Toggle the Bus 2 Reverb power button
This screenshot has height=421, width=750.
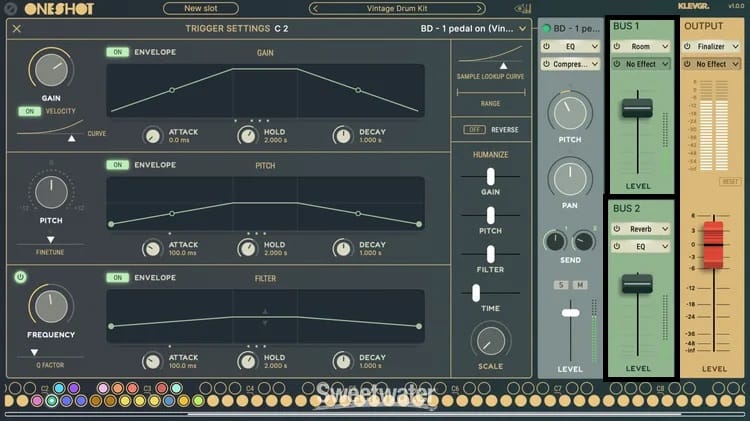[617, 229]
